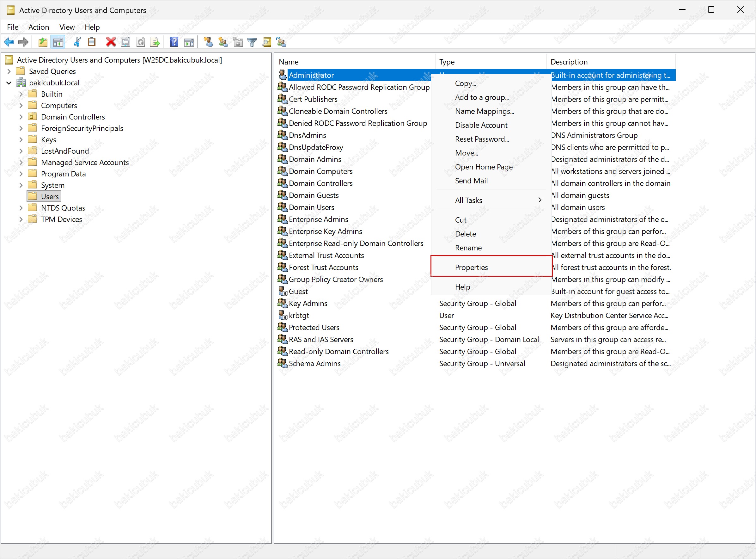
Task: Click the Export List toolbar icon
Action: pos(155,42)
